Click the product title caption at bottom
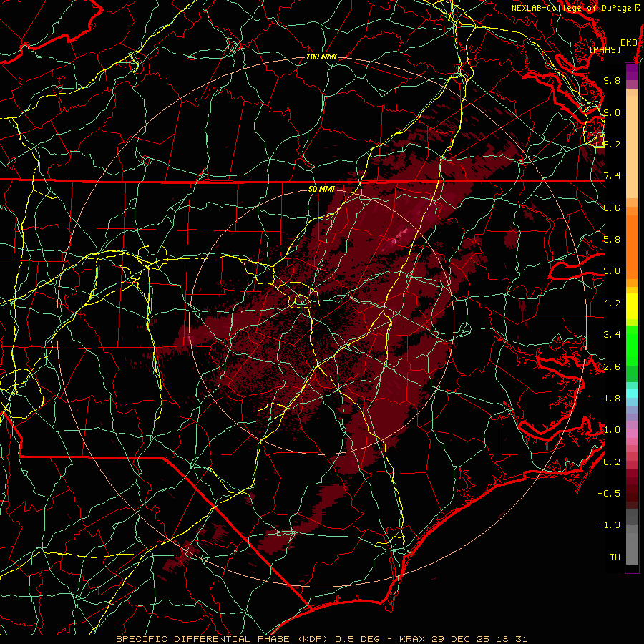The width and height of the screenshot is (644, 644). click(x=321, y=639)
